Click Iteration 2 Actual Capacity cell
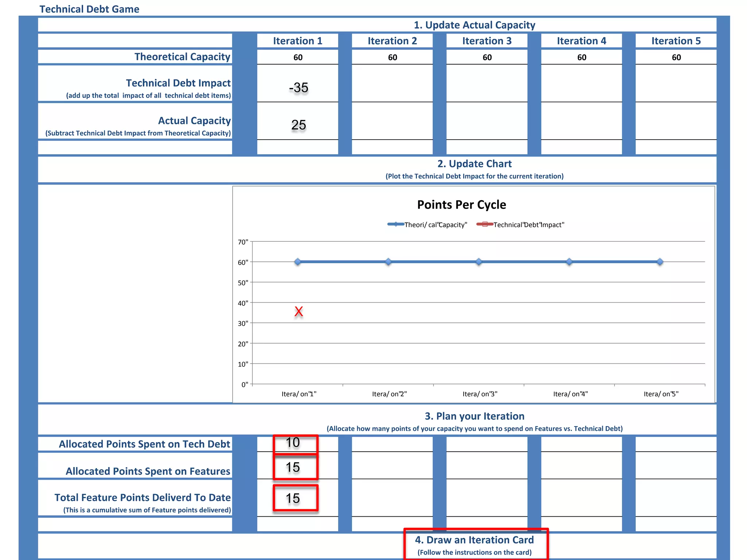Image resolution: width=747 pixels, height=560 pixels. 392,121
